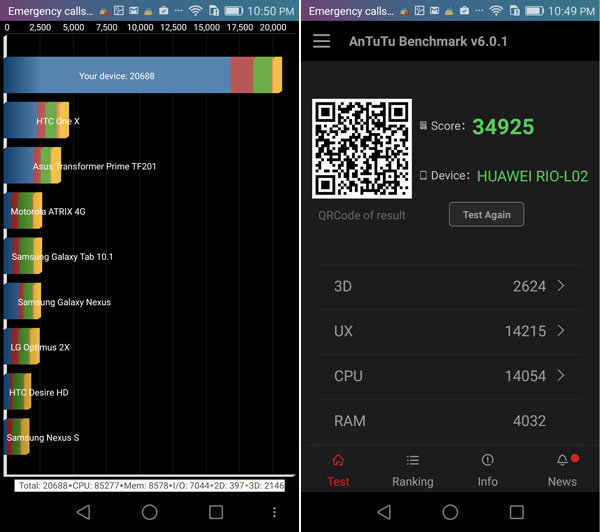Select the HTC One X bar
600x532 pixels.
pos(36,120)
